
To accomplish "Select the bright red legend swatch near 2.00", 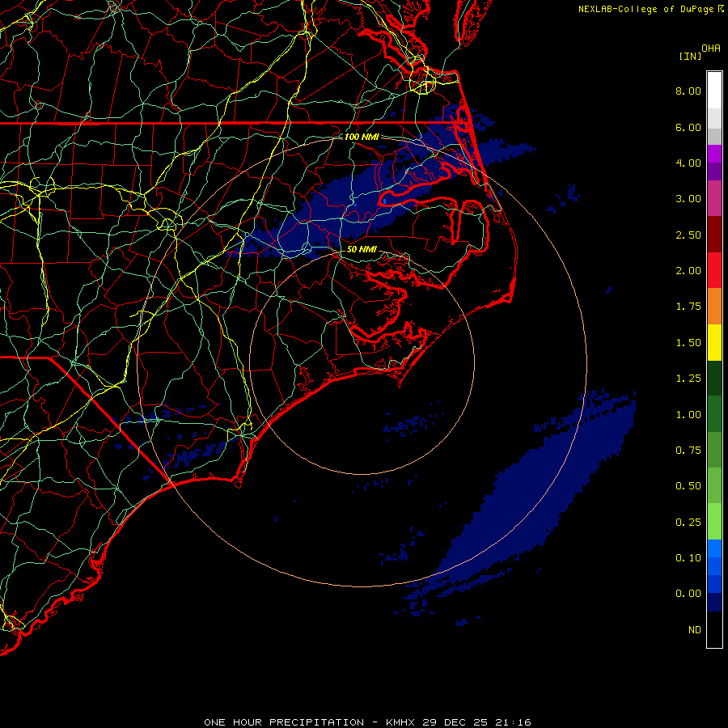I will coord(714,270).
